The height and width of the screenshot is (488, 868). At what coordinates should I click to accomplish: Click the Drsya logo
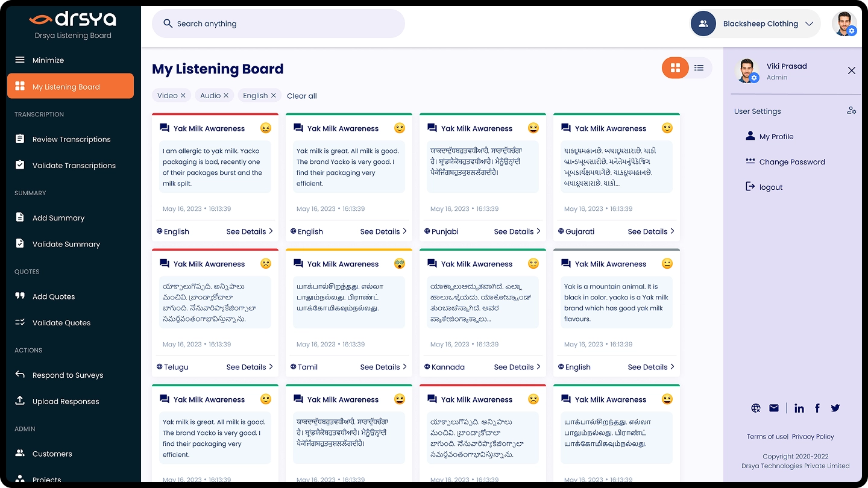click(72, 19)
